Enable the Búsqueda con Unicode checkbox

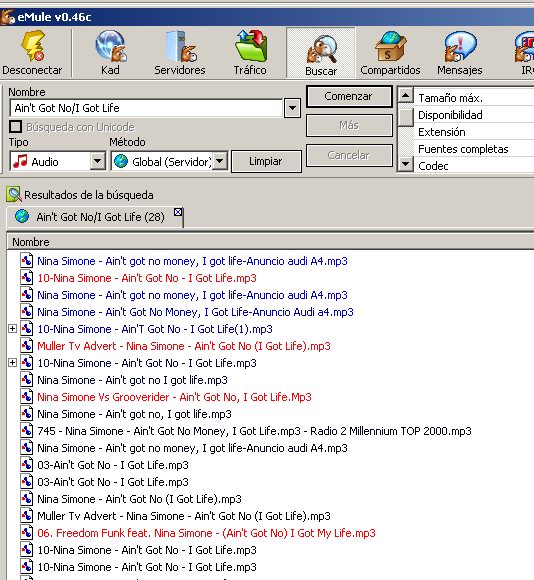tap(15, 127)
